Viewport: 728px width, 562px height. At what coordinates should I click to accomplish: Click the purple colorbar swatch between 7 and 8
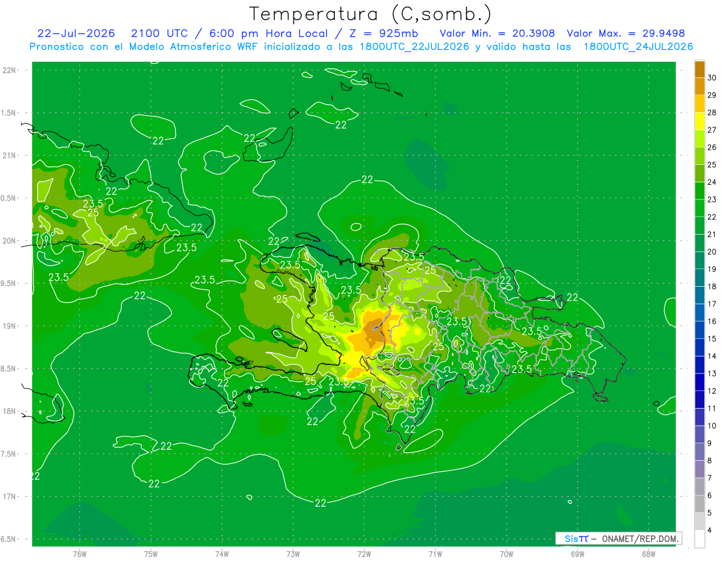pyautogui.click(x=699, y=469)
